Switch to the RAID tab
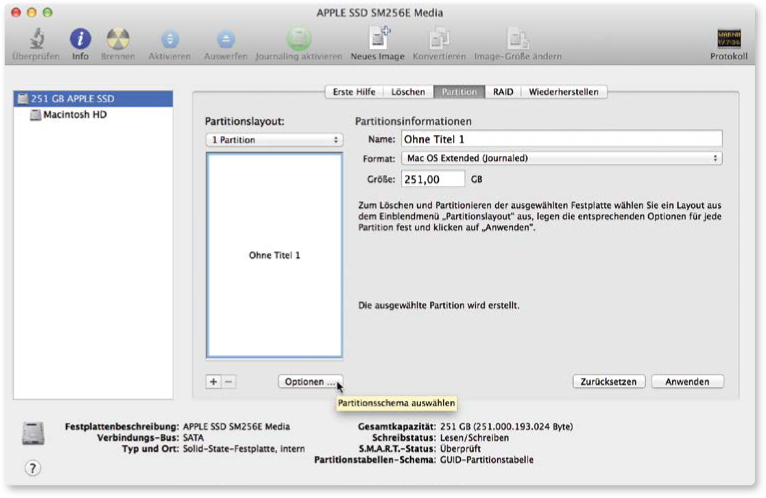This screenshot has width=766, height=498. [503, 92]
